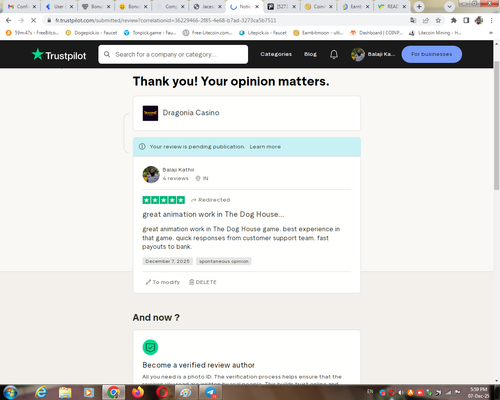Click the page vertical scrollbar
The width and height of the screenshot is (500, 400).
tap(496, 125)
